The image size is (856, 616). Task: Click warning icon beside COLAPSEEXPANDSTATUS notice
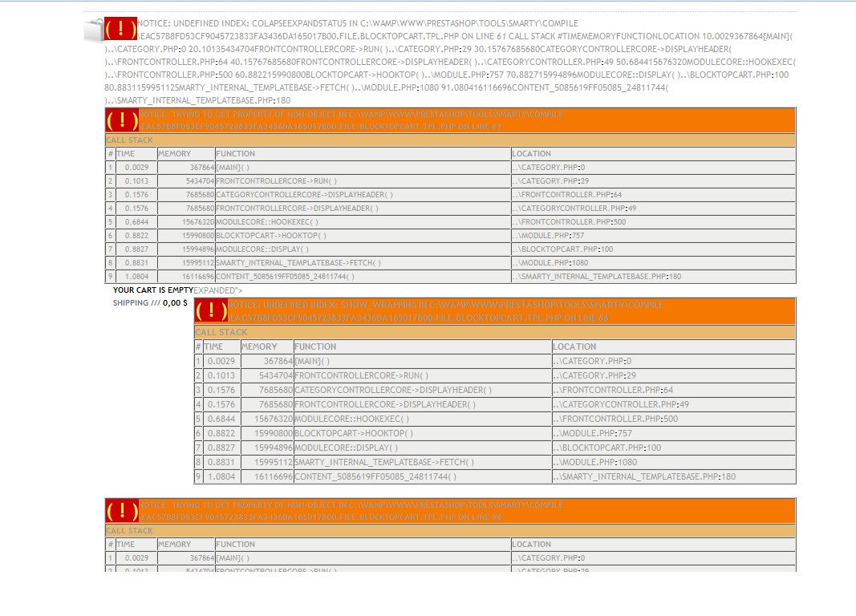tap(120, 29)
